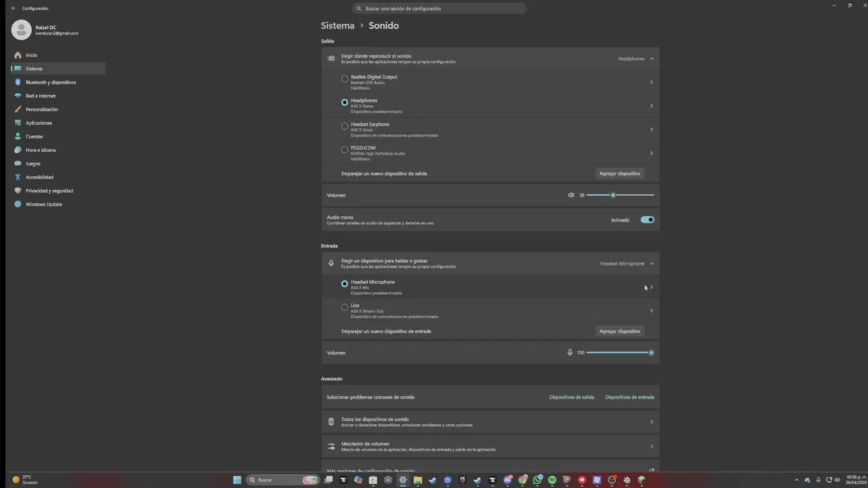Screen dimensions: 868x488
Task: Open Headphones device properties chevron
Action: click(x=652, y=106)
